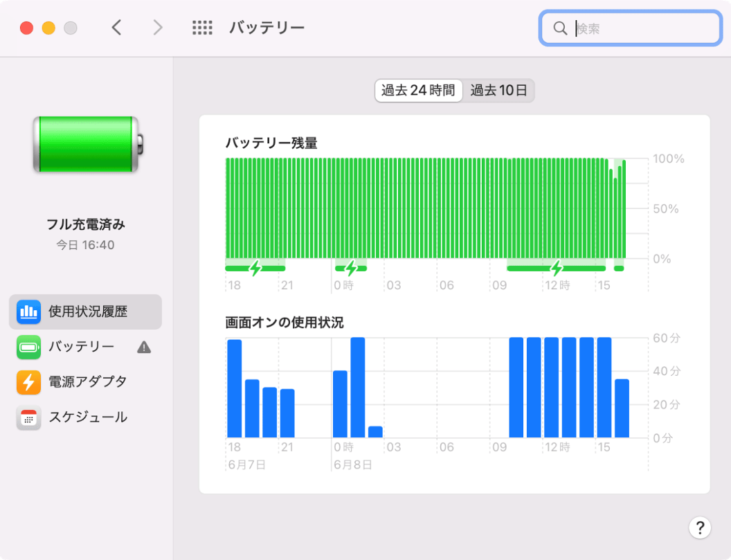Open the 電源アダプタ sidebar item
This screenshot has width=731, height=560.
85,382
